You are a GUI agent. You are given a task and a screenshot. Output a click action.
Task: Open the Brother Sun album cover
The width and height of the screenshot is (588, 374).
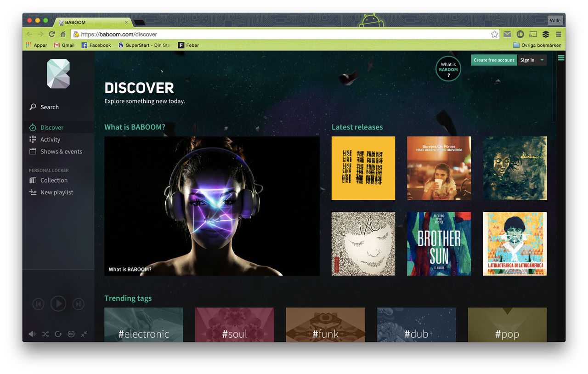[439, 244]
